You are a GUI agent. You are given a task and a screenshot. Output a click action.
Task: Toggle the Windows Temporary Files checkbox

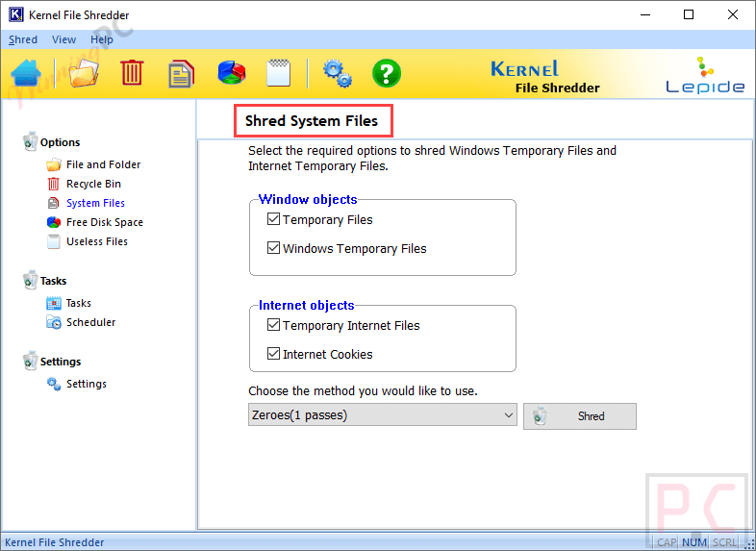[273, 248]
